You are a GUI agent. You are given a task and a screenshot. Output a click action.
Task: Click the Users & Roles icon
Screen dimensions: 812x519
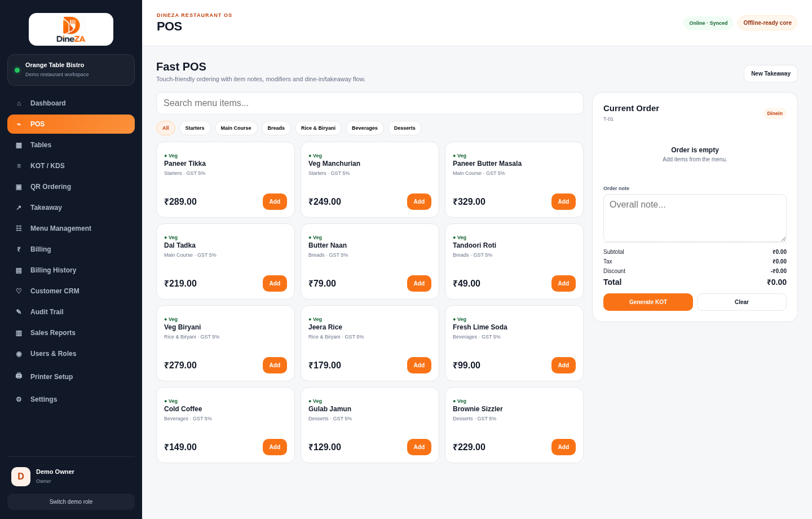tap(19, 354)
